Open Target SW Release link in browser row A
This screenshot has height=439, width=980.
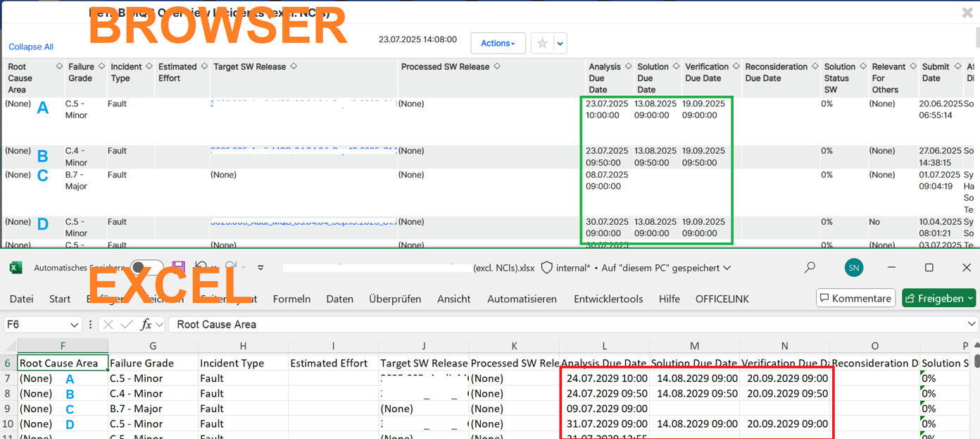(303, 104)
